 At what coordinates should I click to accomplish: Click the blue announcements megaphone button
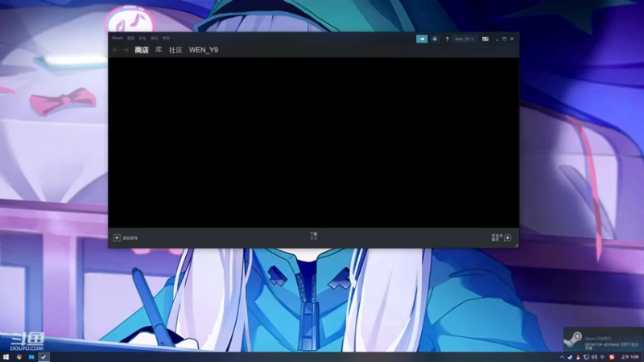pos(422,39)
